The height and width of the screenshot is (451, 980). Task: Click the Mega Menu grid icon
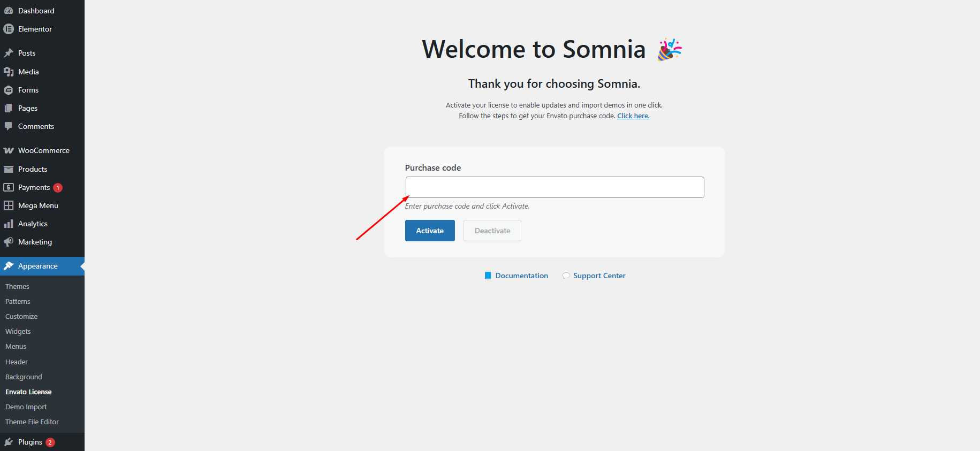click(x=9, y=205)
